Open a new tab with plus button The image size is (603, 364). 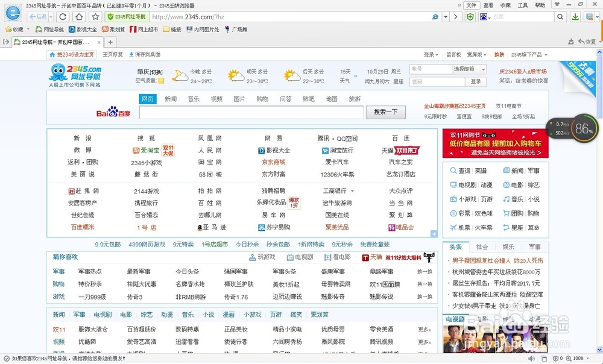coord(110,42)
